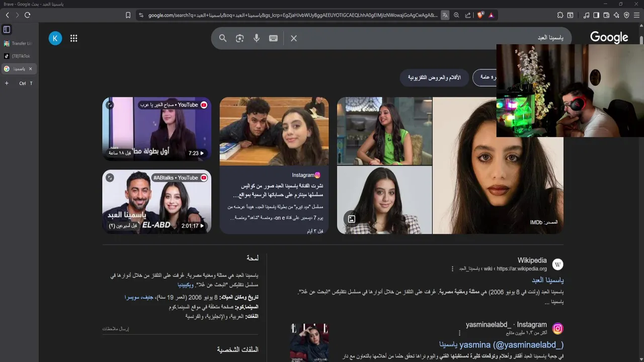Open Google account K avatar
The height and width of the screenshot is (362, 644).
[x=55, y=38]
